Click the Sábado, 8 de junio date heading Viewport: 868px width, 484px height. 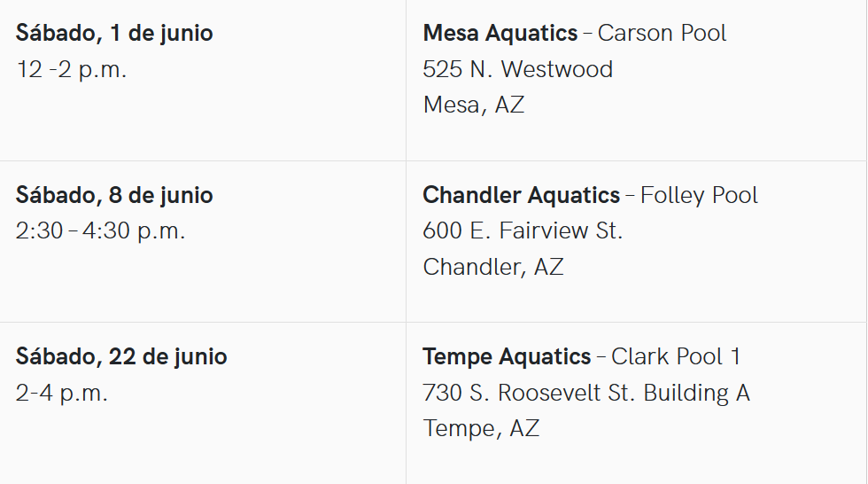(x=114, y=195)
